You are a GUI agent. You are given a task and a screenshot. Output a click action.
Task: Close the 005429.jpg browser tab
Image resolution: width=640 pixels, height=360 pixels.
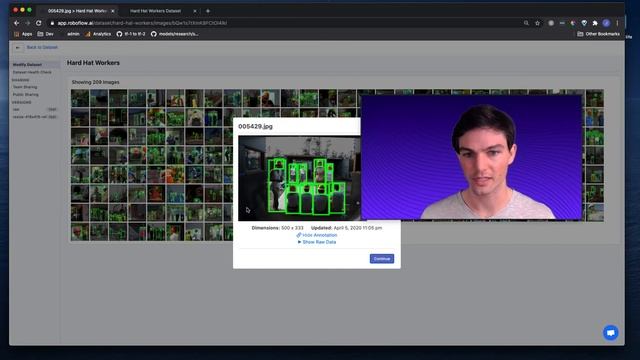(x=113, y=11)
